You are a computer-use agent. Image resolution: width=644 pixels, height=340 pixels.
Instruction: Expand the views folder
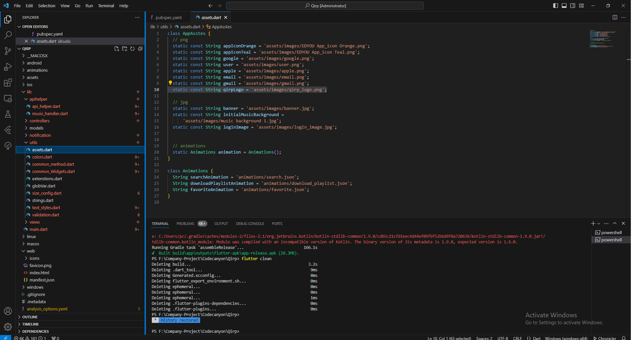34,222
